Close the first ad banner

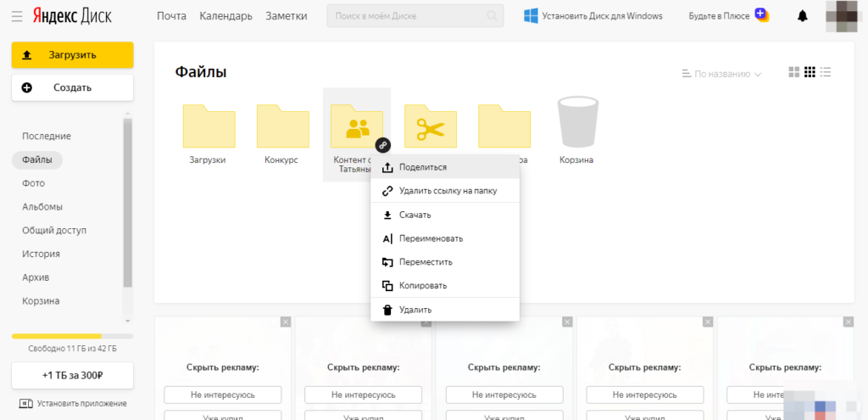click(x=285, y=322)
